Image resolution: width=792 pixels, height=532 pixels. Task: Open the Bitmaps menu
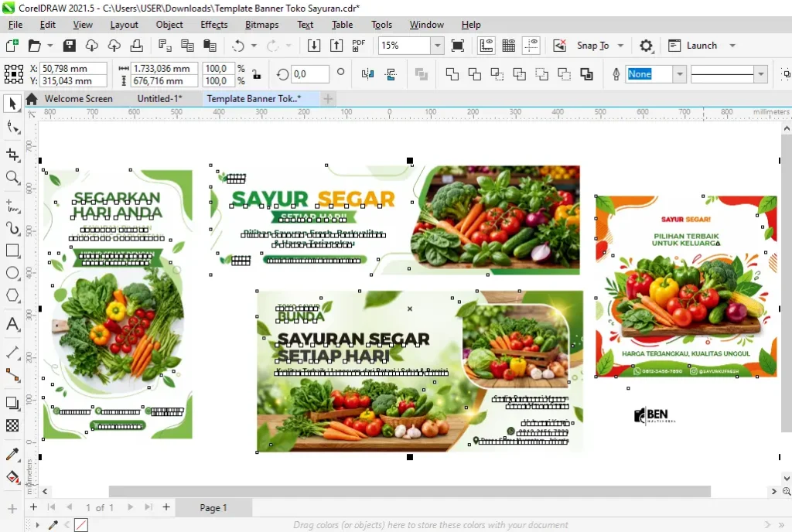[261, 25]
